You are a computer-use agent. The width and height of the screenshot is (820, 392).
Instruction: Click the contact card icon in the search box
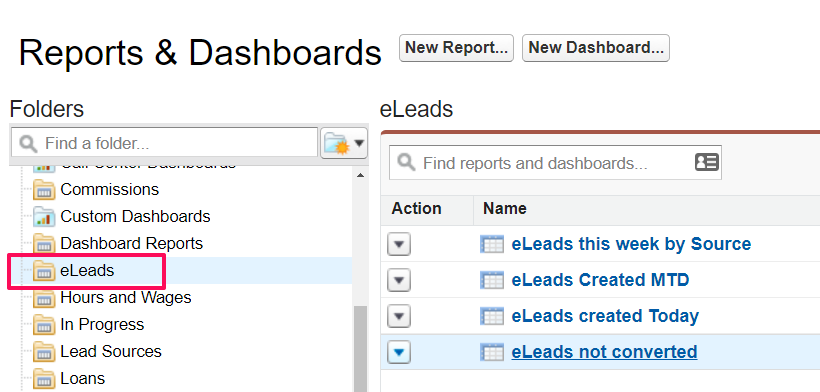707,163
